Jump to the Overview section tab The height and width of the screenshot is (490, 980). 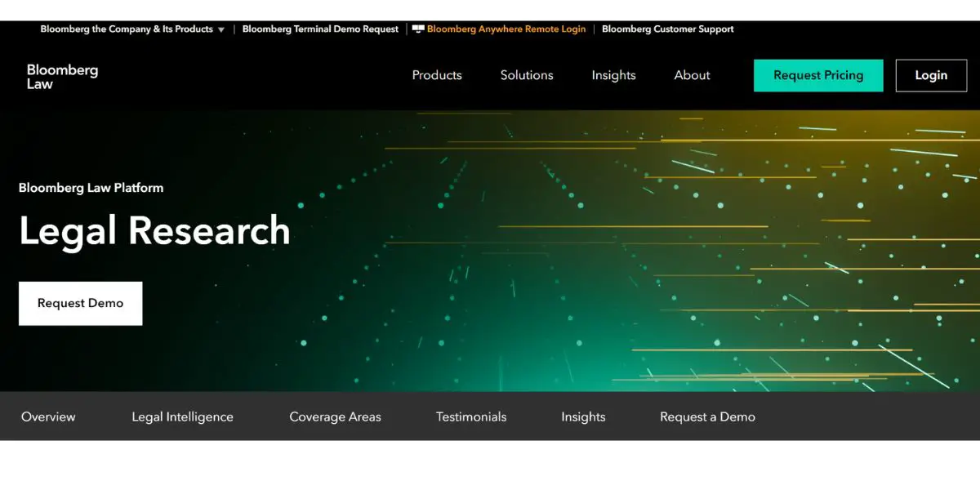48,416
